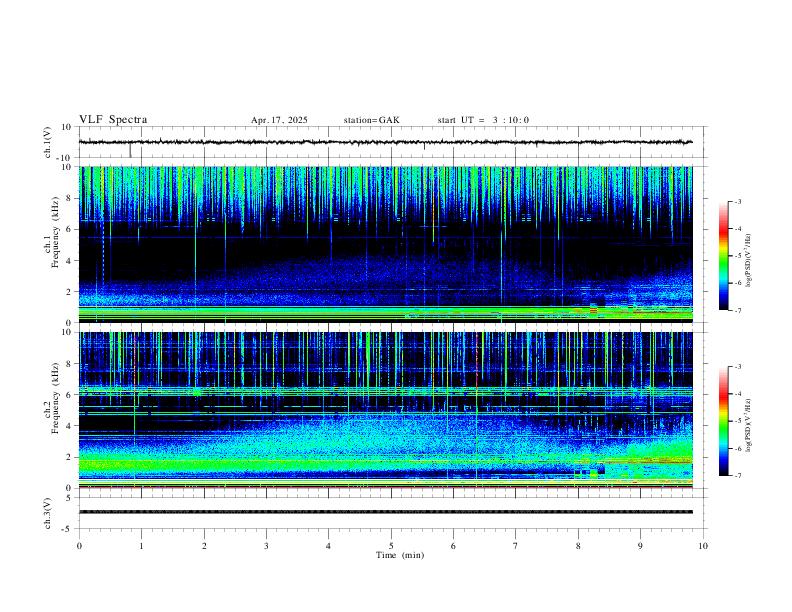Image resolution: width=792 pixels, height=612 pixels.
Task: Click the "station=GAK" label
Action: [x=371, y=120]
